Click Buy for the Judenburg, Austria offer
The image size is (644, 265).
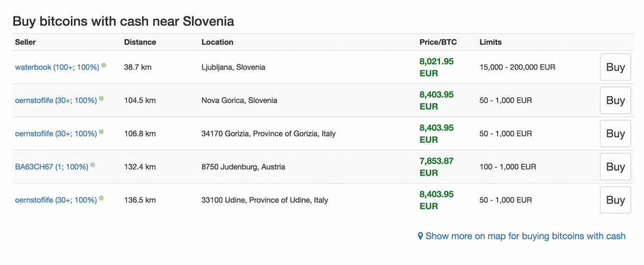(615, 167)
